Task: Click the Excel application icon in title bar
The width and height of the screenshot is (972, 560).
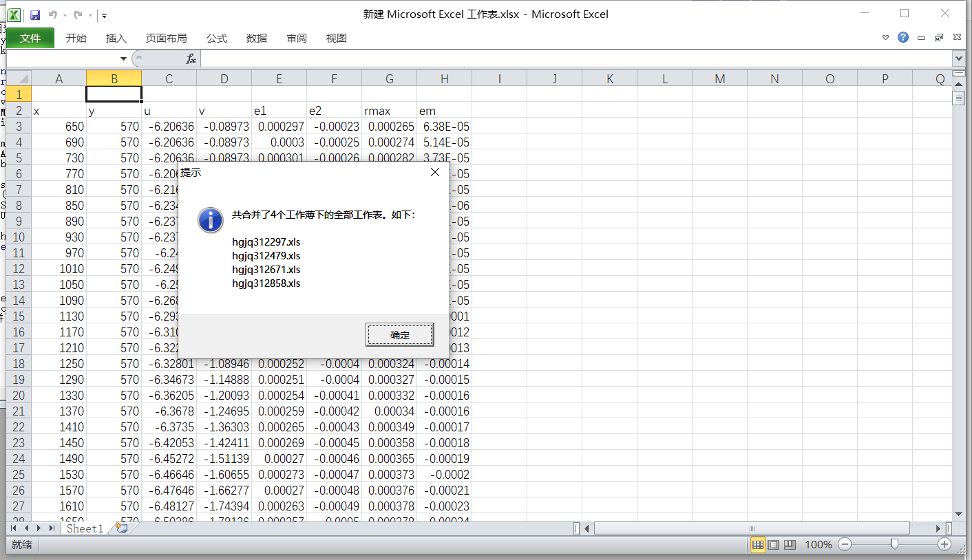Action: (x=14, y=14)
